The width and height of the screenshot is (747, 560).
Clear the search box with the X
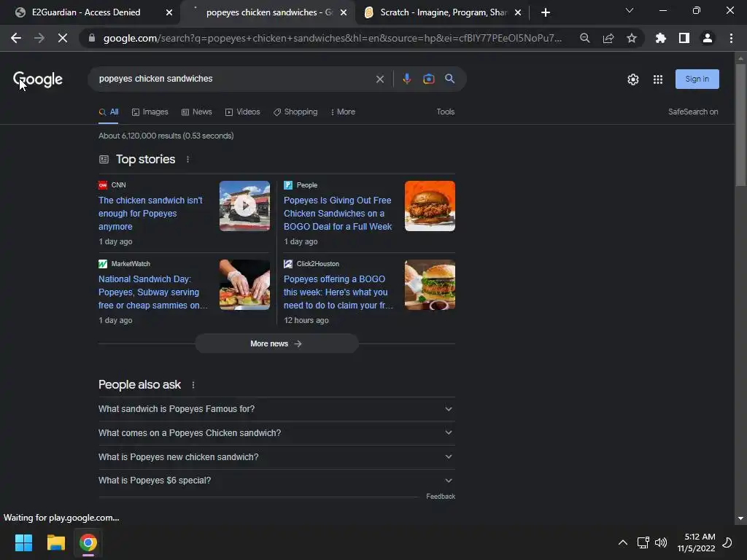(x=379, y=79)
